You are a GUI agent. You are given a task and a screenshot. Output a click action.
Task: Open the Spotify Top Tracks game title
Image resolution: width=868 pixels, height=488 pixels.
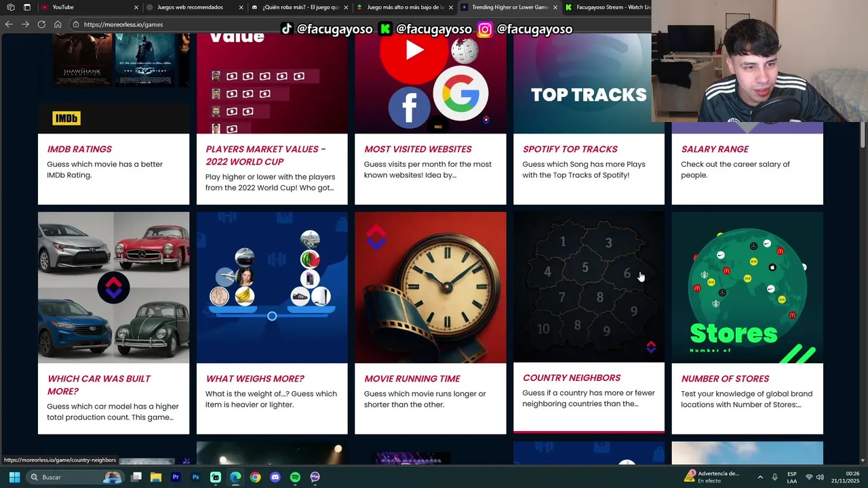570,149
